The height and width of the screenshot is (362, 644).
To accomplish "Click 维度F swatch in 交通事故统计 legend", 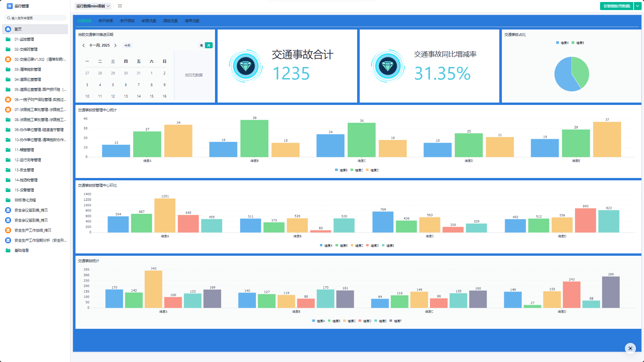I will coord(391,321).
